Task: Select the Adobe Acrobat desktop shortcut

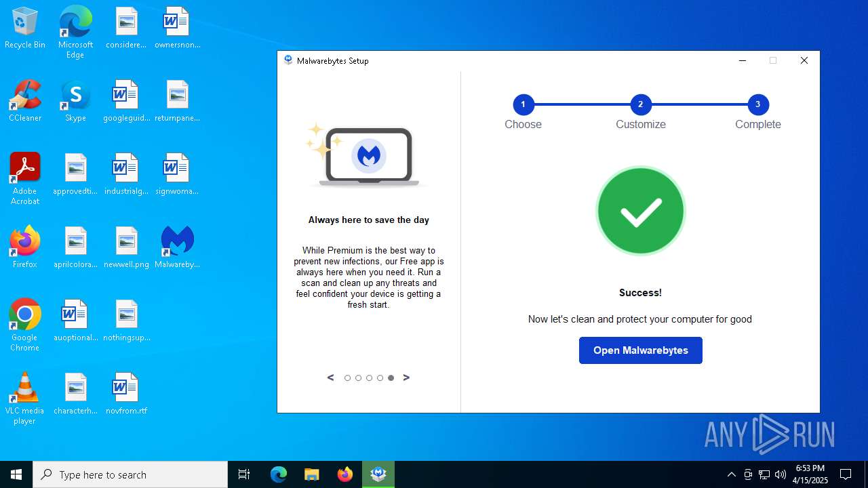Action: (x=25, y=179)
